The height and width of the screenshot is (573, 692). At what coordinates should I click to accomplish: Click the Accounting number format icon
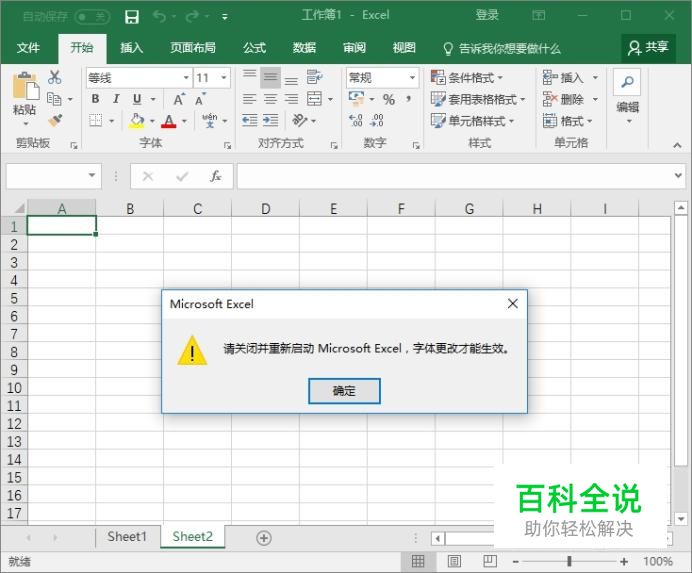356,99
